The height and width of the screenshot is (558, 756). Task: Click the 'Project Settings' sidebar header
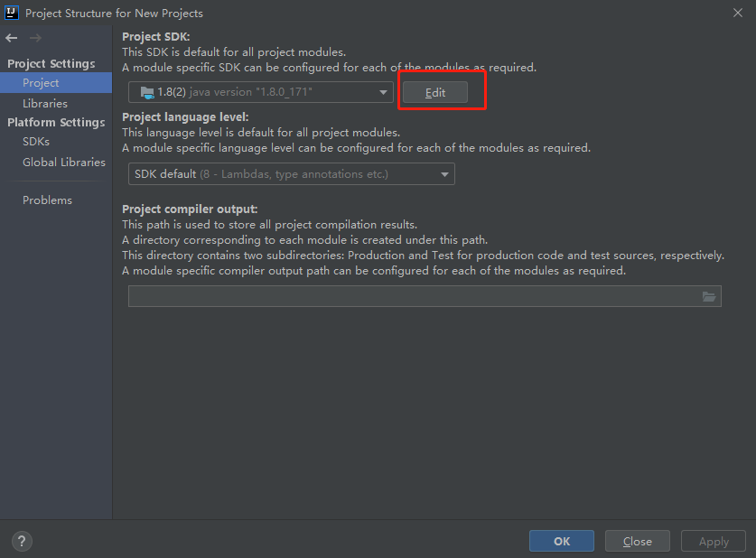point(51,63)
